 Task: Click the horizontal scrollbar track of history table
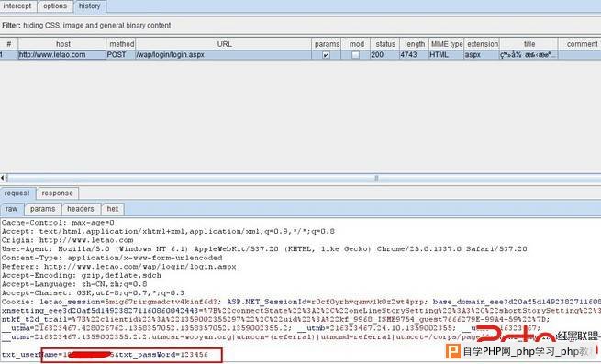click(304, 178)
